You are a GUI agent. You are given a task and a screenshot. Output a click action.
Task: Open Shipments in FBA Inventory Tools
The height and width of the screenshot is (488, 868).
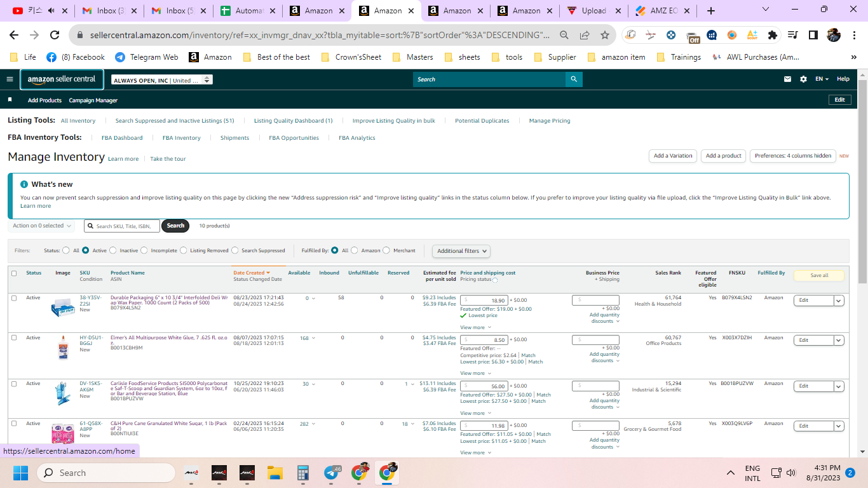tap(234, 138)
